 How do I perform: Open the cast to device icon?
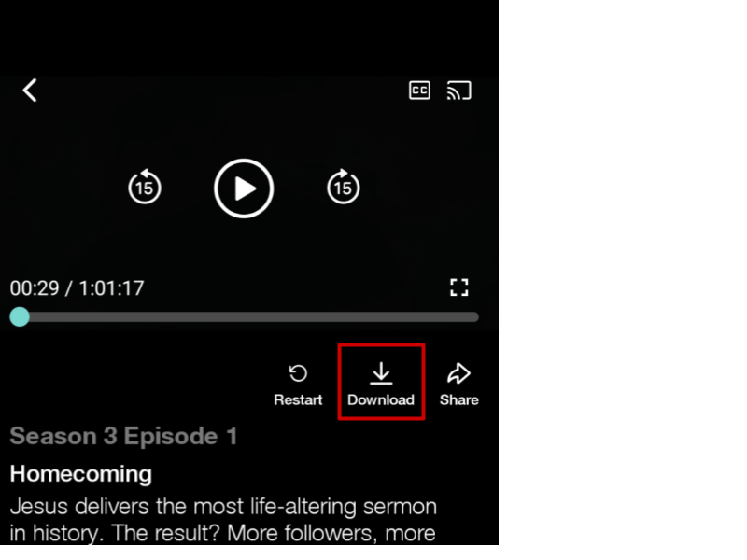coord(458,91)
